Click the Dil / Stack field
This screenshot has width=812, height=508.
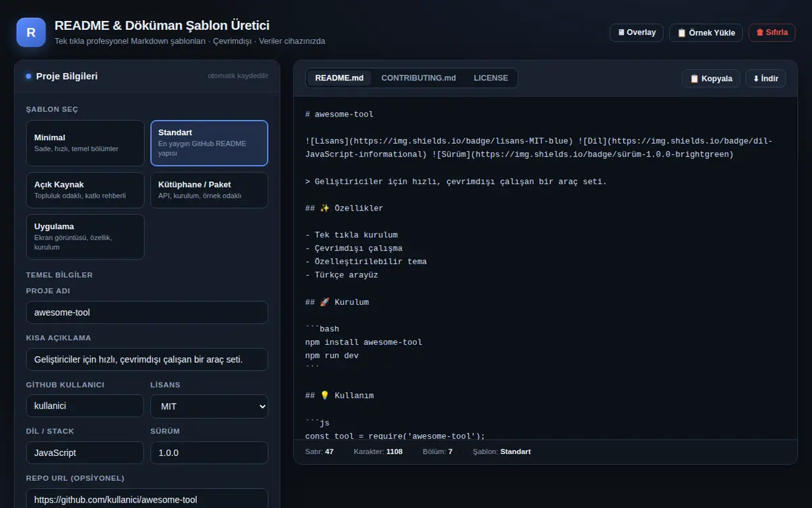[x=85, y=452]
